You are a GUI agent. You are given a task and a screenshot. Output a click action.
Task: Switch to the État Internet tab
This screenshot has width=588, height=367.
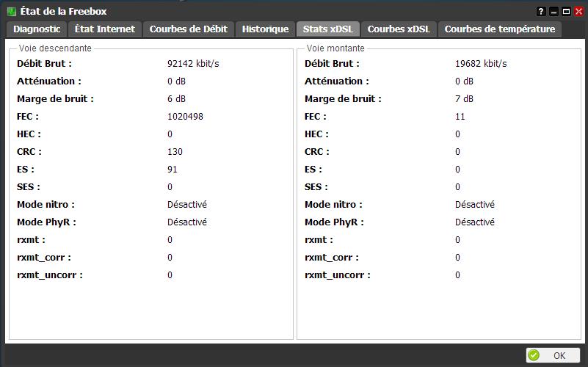[105, 29]
